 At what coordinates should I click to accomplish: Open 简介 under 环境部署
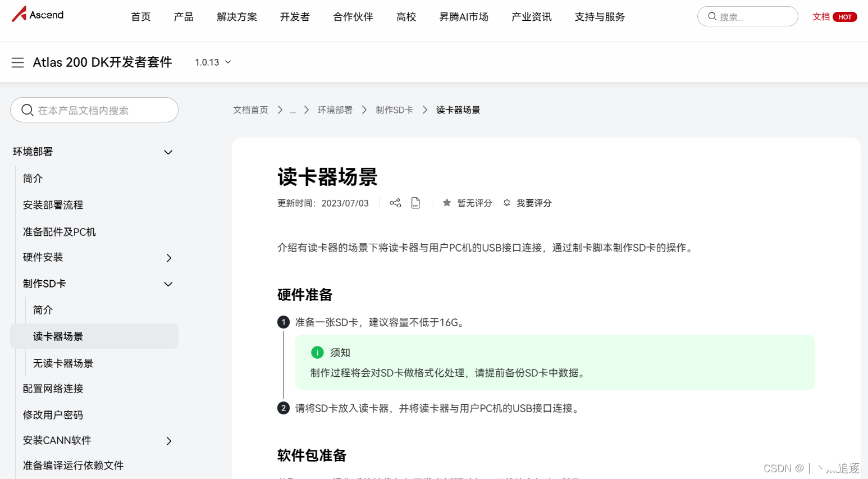pyautogui.click(x=33, y=178)
